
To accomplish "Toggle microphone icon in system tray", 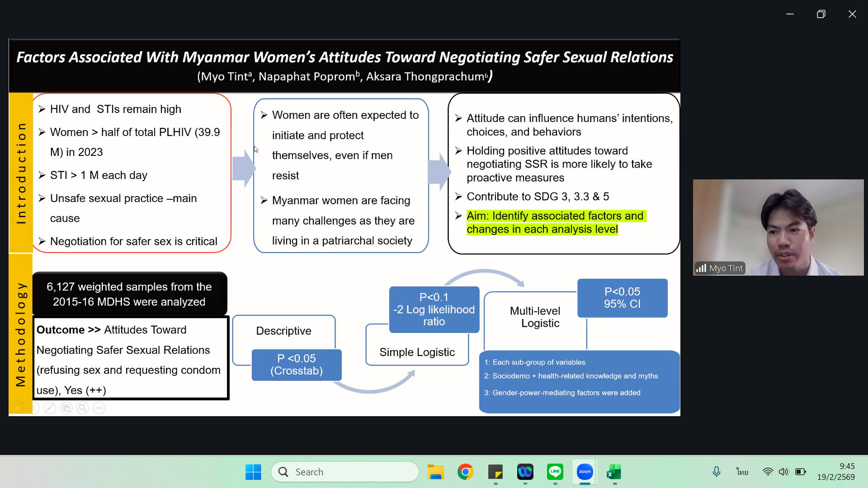I will pyautogui.click(x=716, y=472).
